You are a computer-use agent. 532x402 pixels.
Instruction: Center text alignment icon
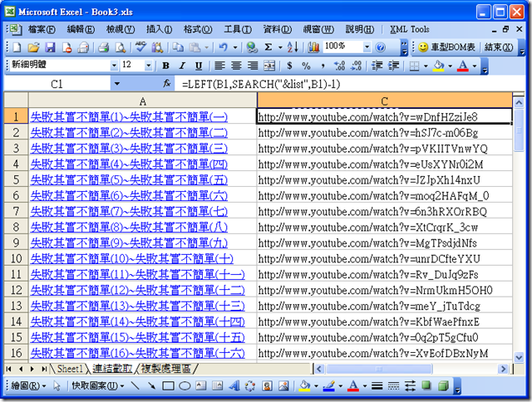click(x=236, y=66)
